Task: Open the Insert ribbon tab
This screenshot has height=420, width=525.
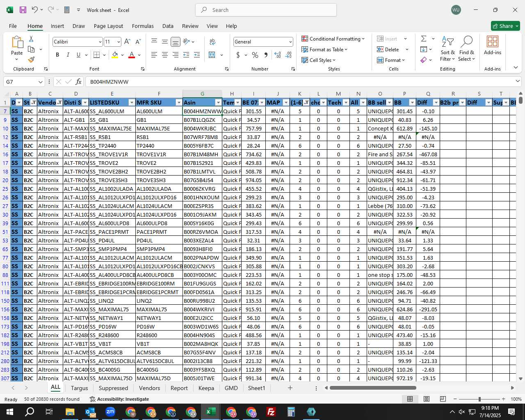Action: [x=57, y=26]
